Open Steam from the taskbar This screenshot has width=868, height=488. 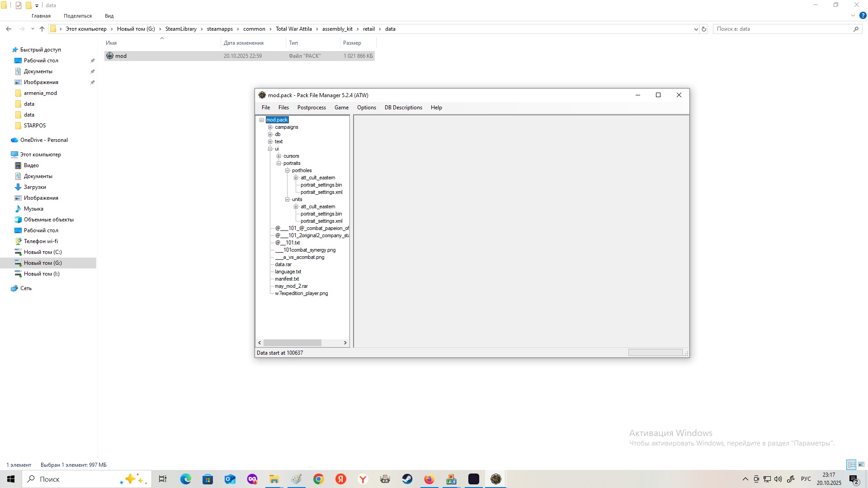[407, 479]
